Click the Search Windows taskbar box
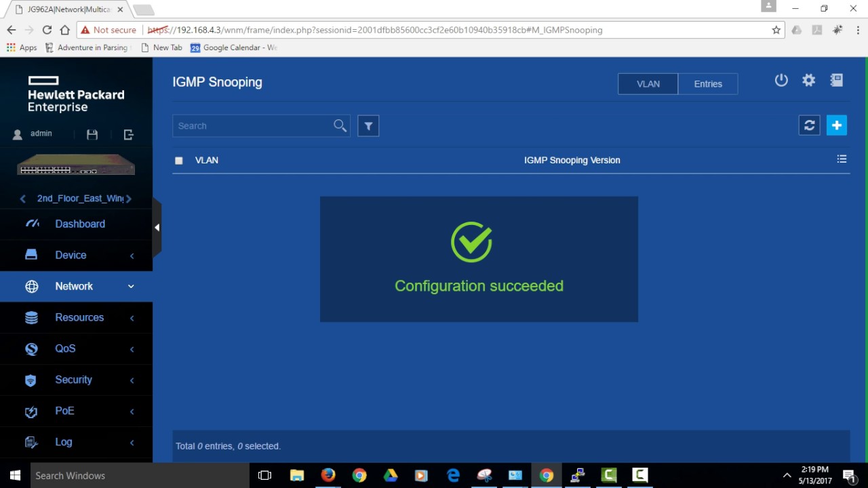The image size is (868, 488). click(140, 475)
